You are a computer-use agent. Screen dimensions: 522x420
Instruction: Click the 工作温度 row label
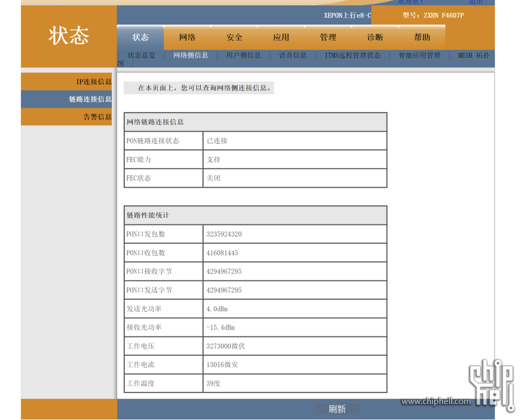tap(141, 383)
